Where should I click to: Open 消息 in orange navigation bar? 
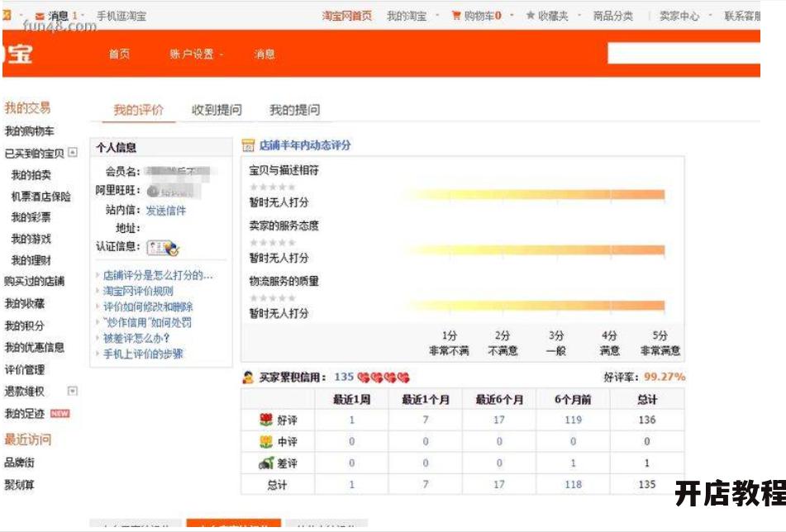tap(264, 54)
